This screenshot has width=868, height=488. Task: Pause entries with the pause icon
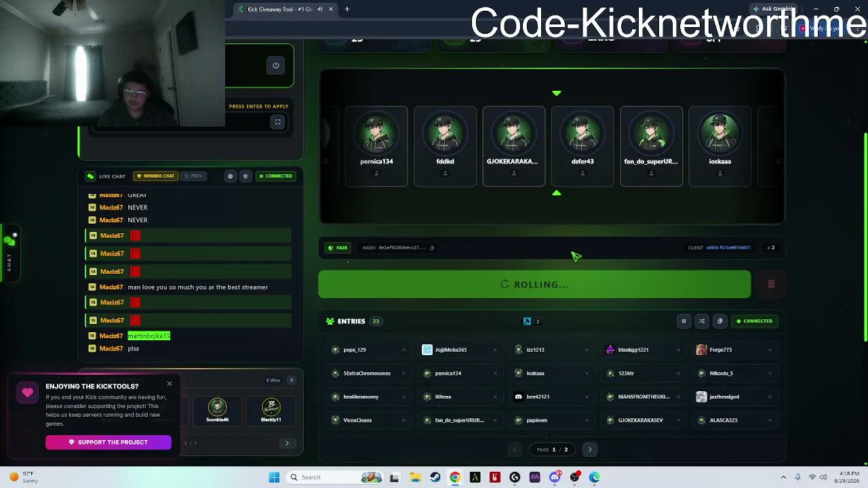click(684, 321)
